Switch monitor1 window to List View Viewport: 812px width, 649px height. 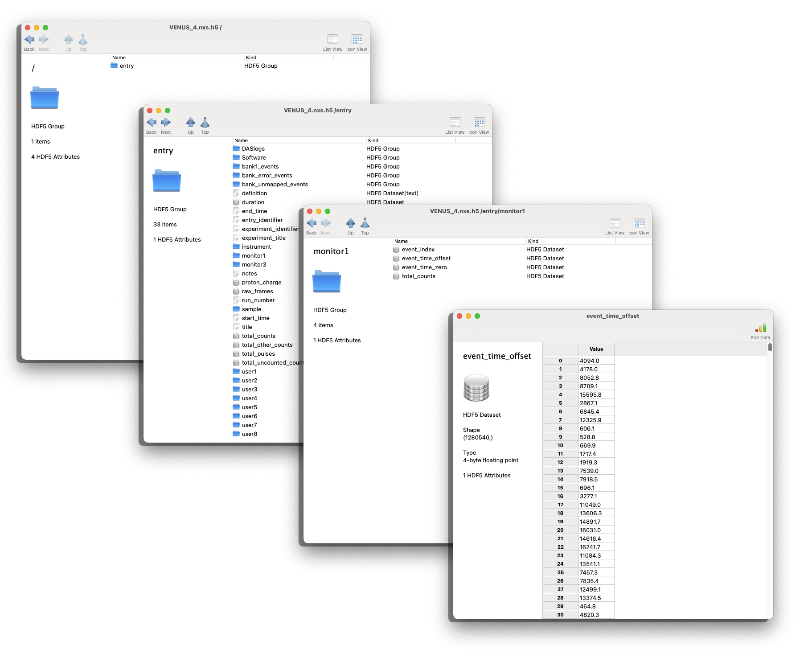click(615, 223)
